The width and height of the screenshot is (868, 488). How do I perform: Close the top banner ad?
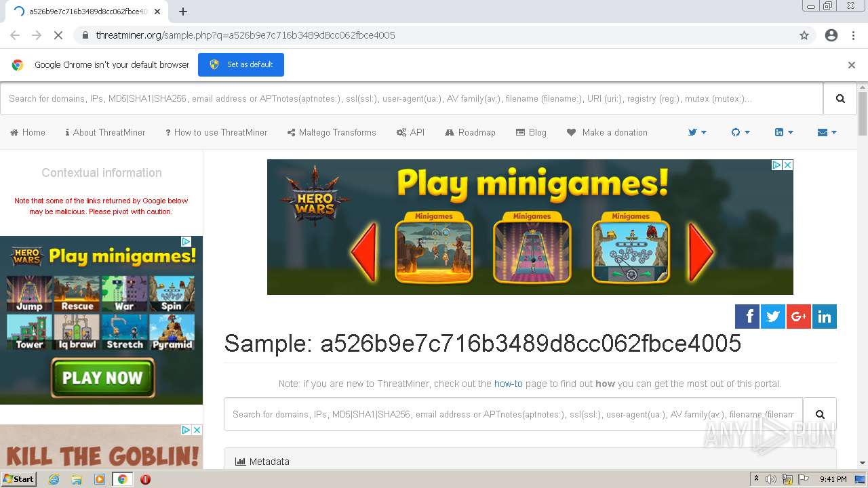[x=788, y=165]
